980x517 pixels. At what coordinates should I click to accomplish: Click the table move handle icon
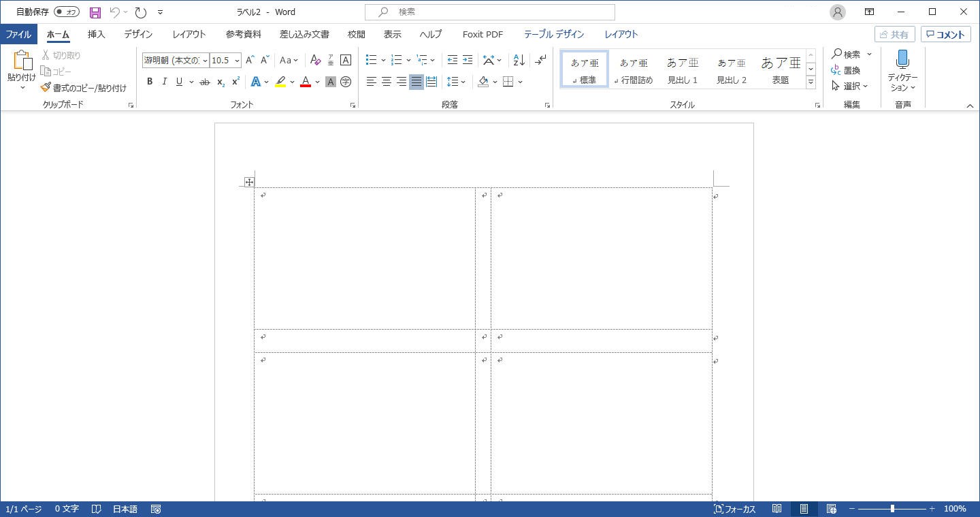click(249, 182)
